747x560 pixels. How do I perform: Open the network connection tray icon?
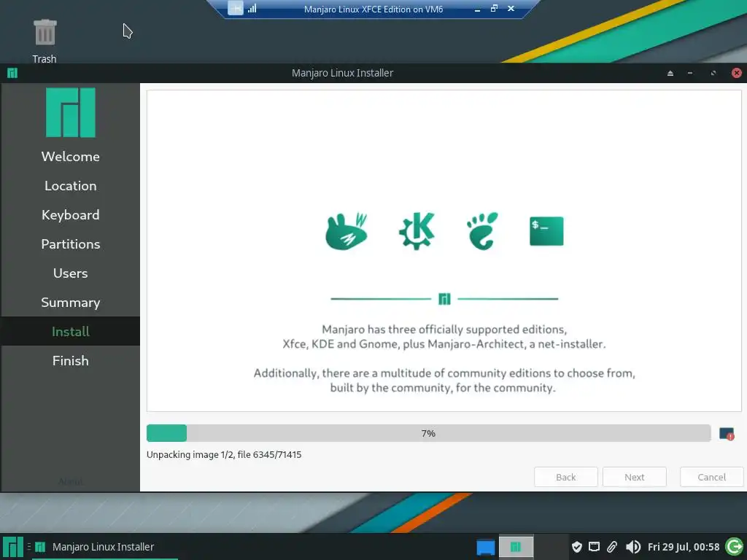tap(594, 547)
